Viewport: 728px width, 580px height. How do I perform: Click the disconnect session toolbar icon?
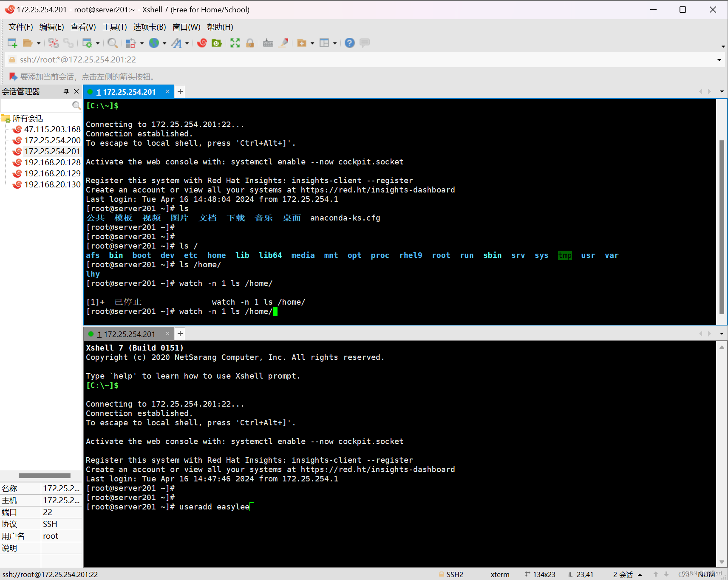[54, 43]
